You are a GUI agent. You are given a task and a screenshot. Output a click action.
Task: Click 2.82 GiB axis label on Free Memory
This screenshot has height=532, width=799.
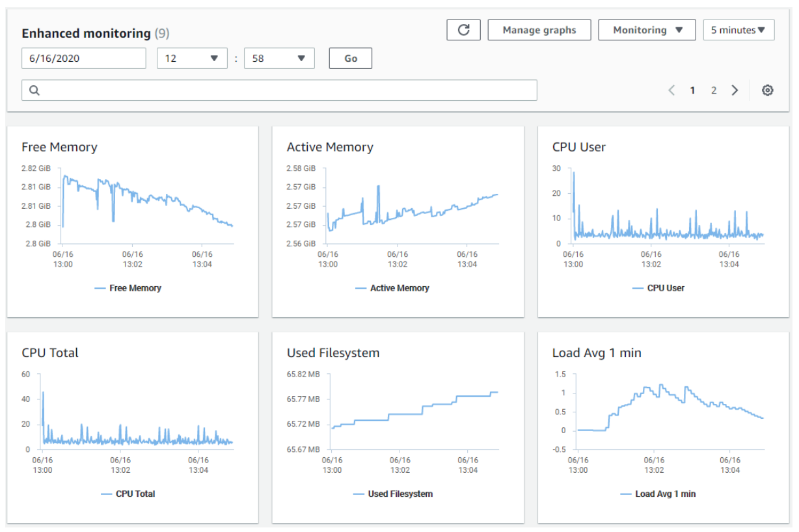36,168
